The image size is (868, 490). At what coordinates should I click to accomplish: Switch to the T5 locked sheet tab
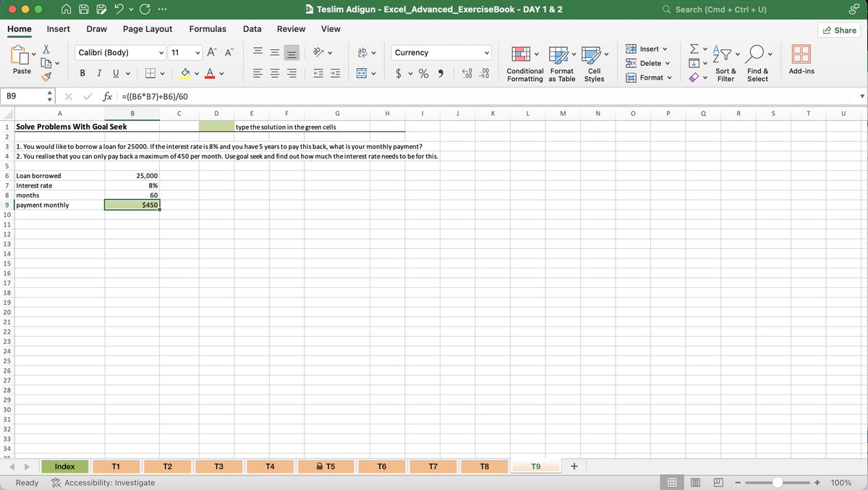click(x=325, y=467)
